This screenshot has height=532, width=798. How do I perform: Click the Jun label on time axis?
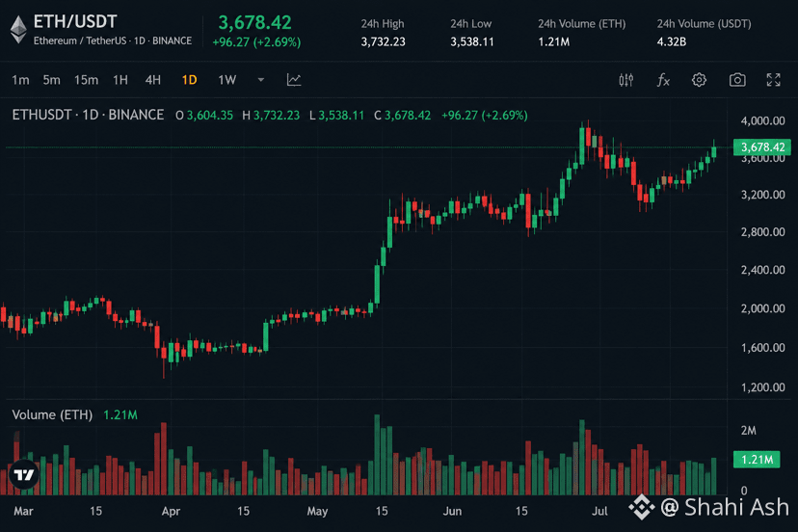452,511
